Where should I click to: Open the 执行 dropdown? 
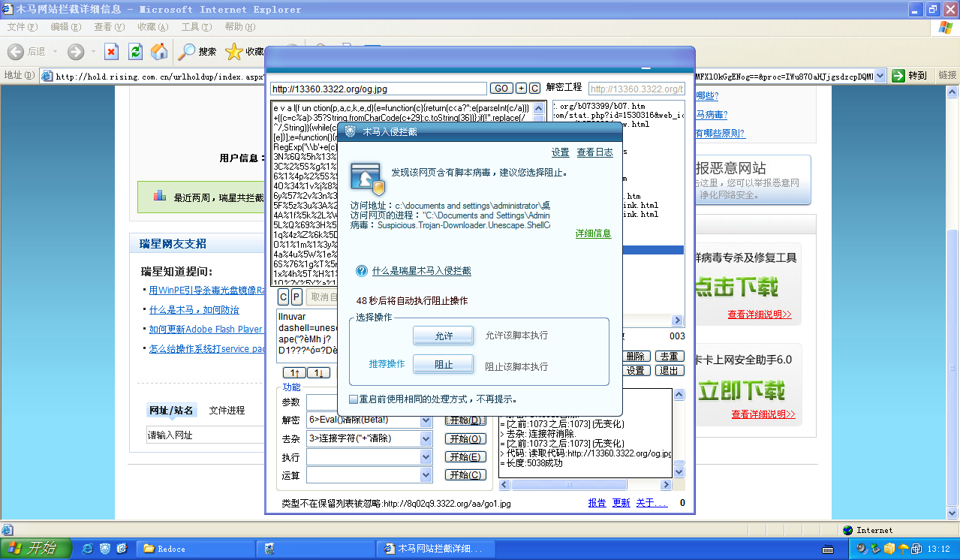coord(426,457)
